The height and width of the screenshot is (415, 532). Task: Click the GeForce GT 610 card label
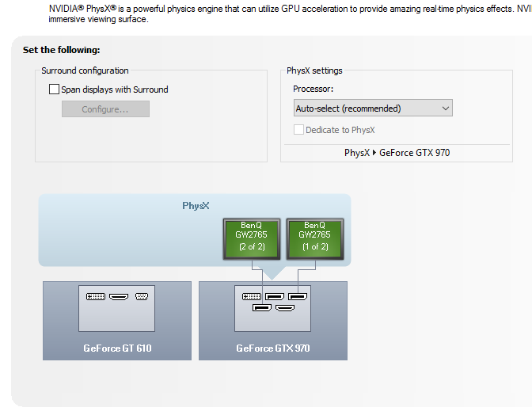[x=117, y=348]
